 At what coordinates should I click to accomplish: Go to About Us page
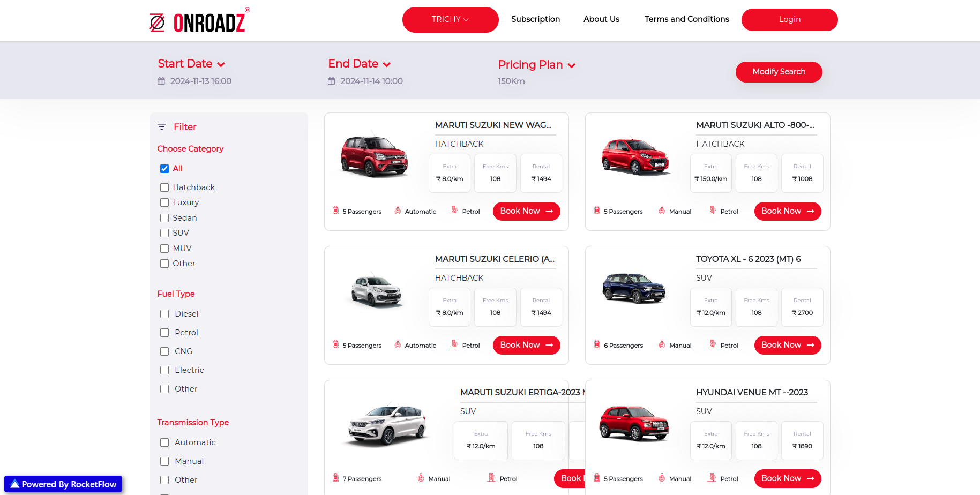[601, 19]
